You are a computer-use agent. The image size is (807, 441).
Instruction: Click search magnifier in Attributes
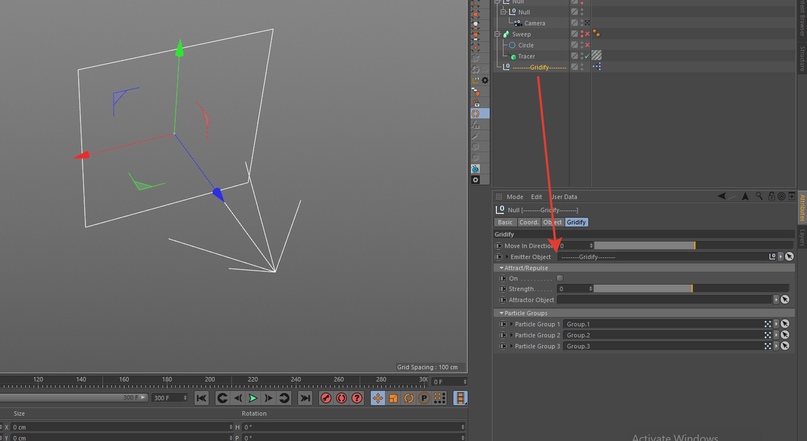pyautogui.click(x=759, y=196)
